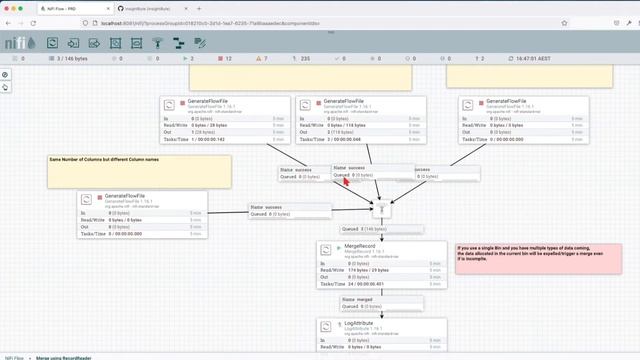This screenshot has height=360, width=640.
Task: Click the NiFi logo
Action: [20, 43]
